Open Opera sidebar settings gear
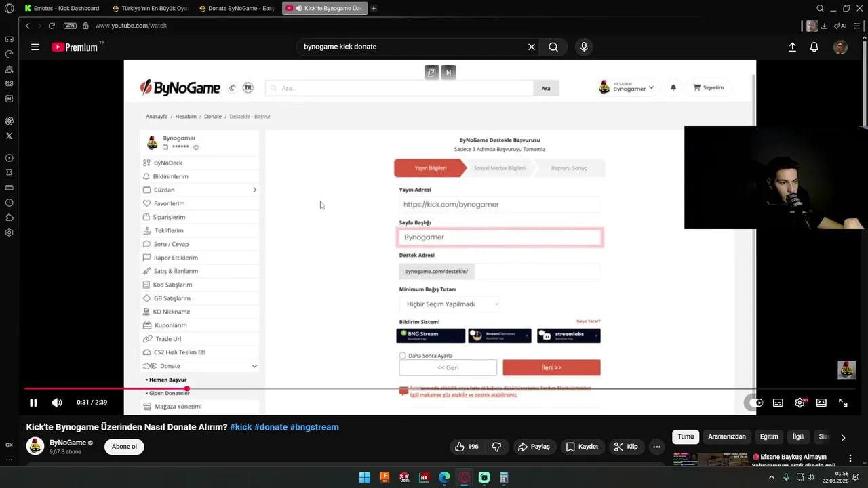This screenshot has width=868, height=488. click(x=9, y=232)
